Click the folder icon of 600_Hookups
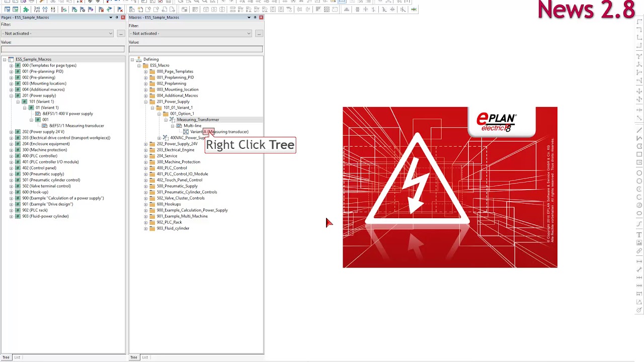Viewport: 644px width, 362px height. pyautogui.click(x=152, y=204)
